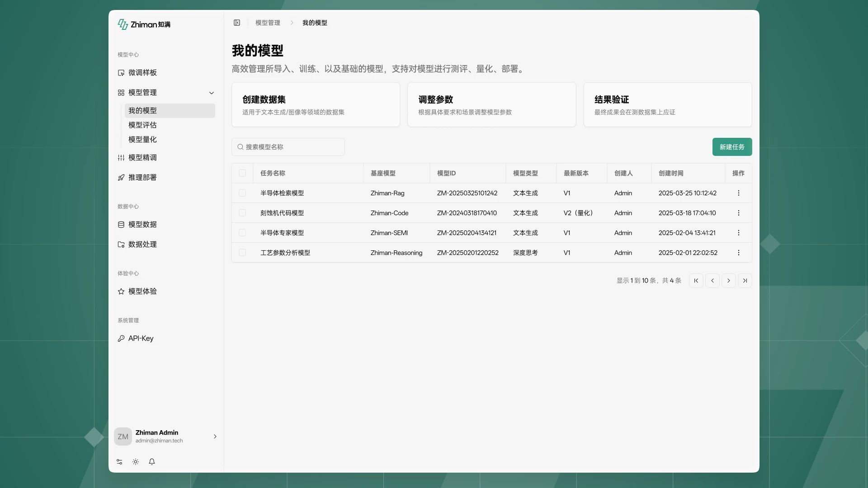Click the Zhiman-Reasoning base model cell
The height and width of the screenshot is (488, 868).
click(396, 253)
